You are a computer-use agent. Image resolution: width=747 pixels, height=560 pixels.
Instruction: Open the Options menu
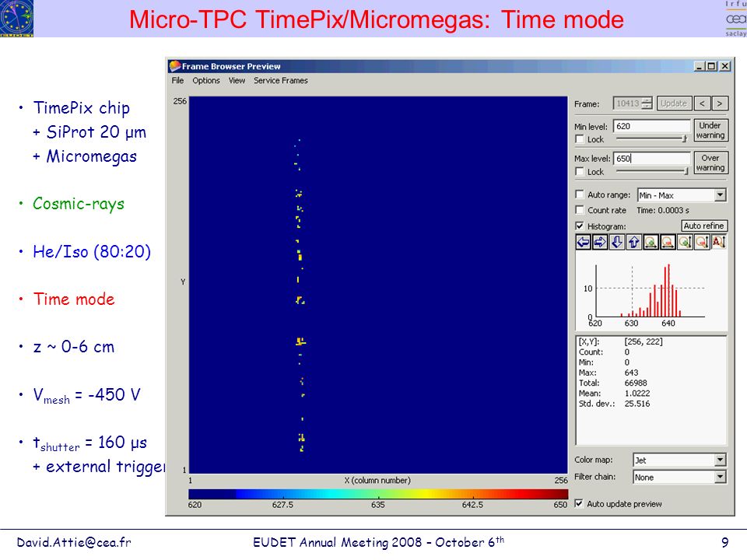206,80
